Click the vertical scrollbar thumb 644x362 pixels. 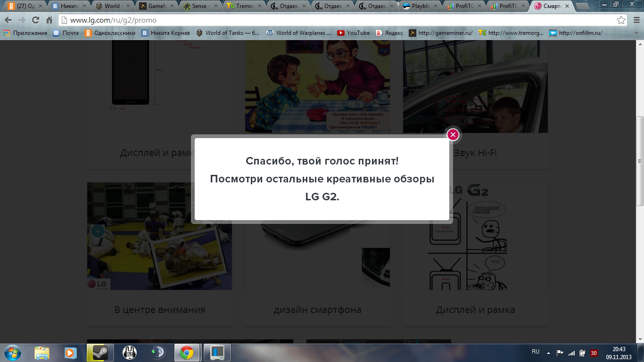click(640, 161)
